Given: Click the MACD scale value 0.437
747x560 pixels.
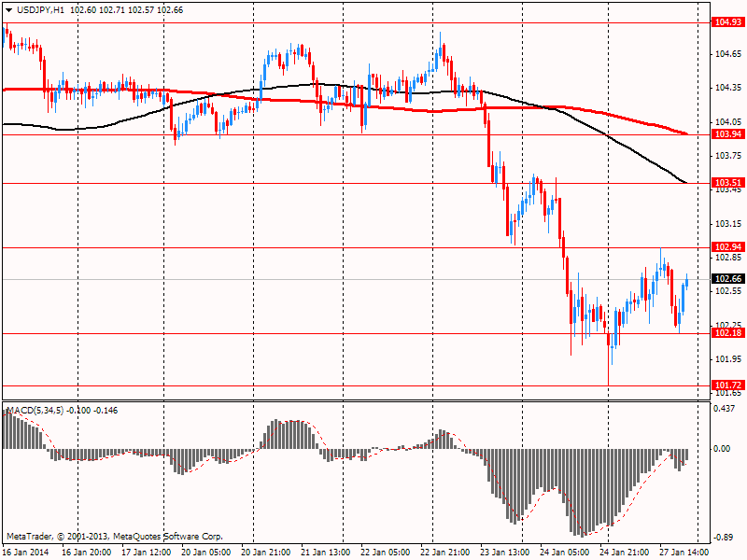Looking at the screenshot, I should [x=725, y=409].
